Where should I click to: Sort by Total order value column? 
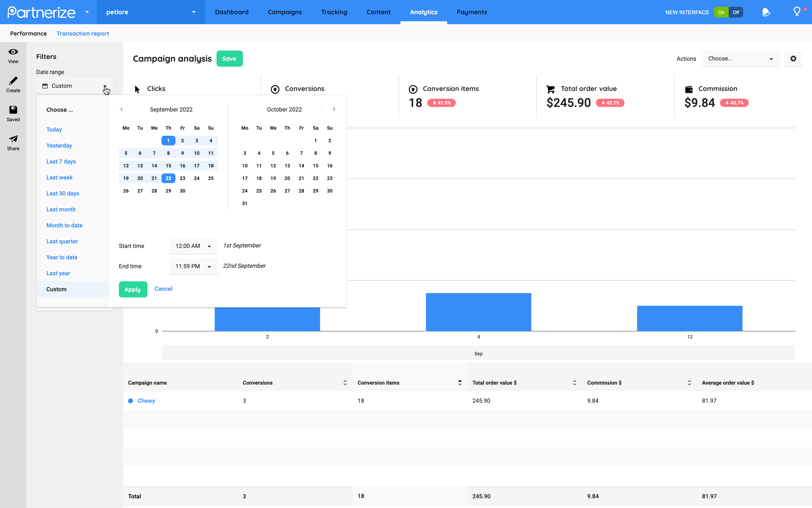point(574,383)
